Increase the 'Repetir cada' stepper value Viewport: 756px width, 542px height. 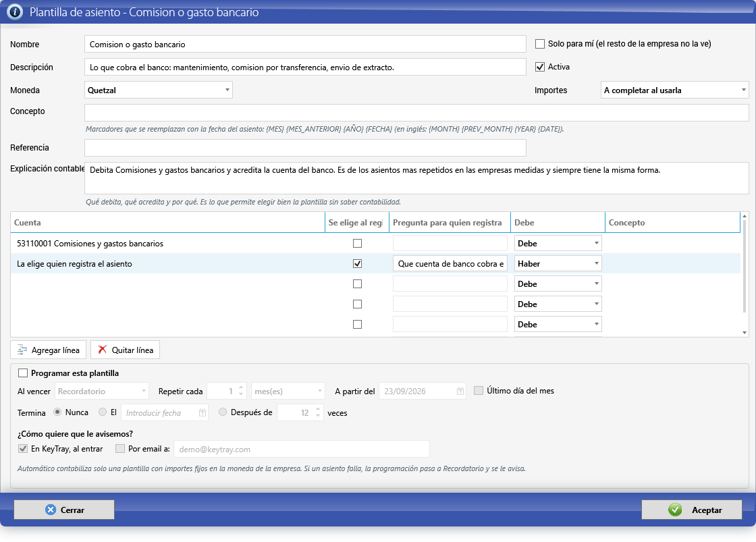coord(241,387)
